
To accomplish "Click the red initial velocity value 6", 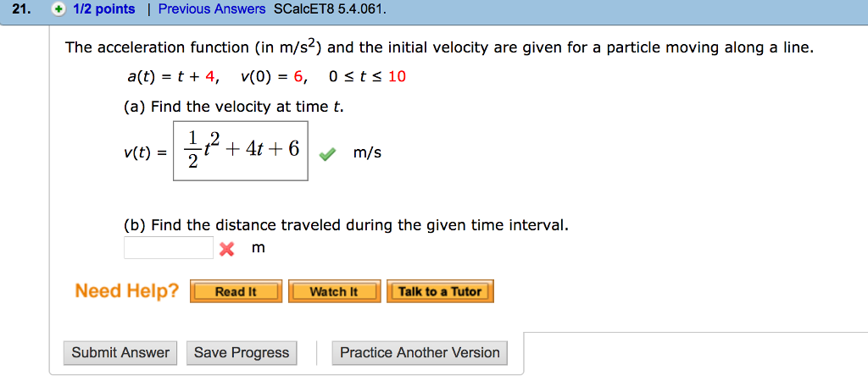I will click(x=298, y=77).
